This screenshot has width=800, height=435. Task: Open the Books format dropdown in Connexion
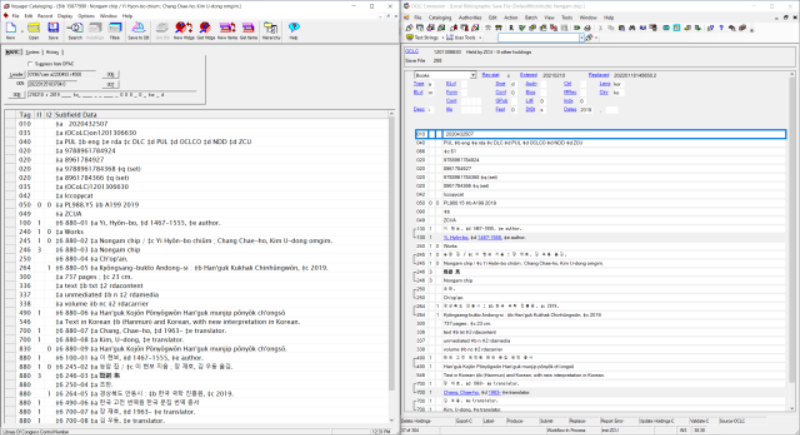(x=472, y=75)
